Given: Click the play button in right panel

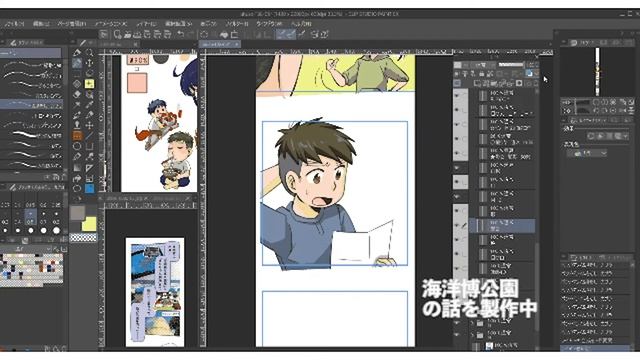Looking at the screenshot, I should click(600, 136).
